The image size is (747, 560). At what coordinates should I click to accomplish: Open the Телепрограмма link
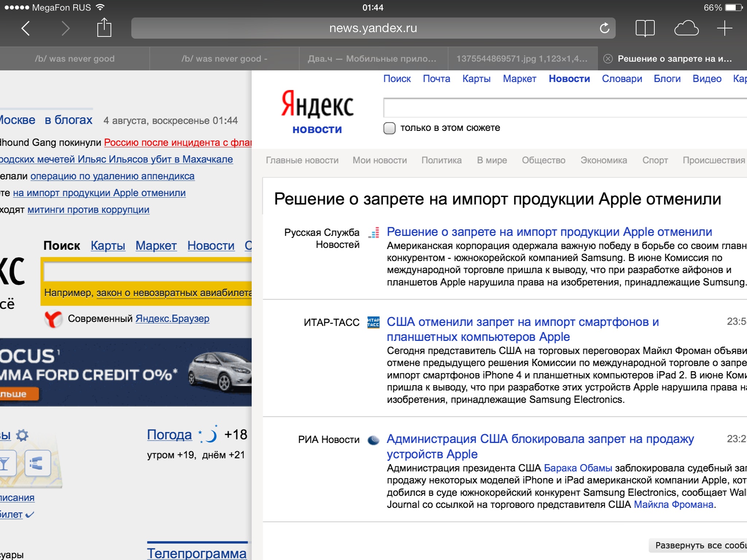coord(197,553)
